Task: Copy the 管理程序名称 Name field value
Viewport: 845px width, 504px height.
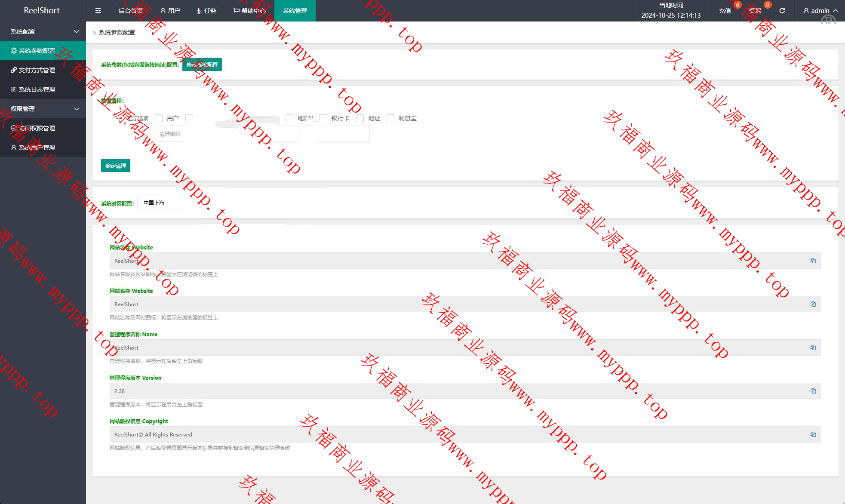Action: [813, 347]
